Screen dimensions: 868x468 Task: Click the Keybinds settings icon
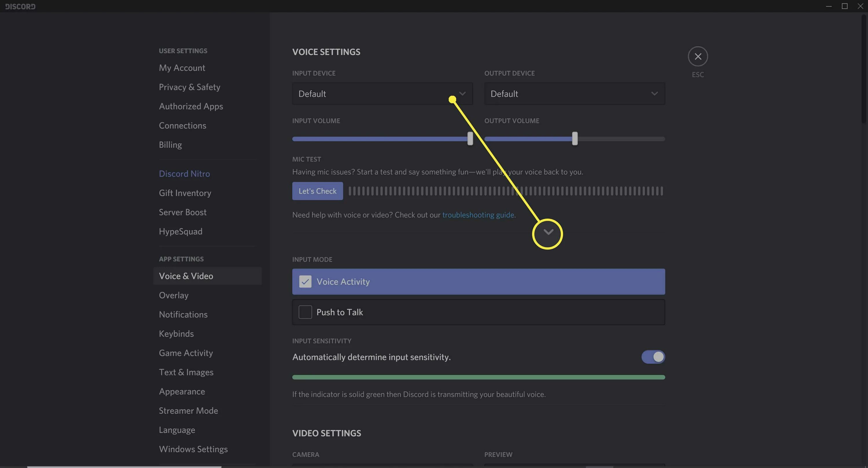tap(176, 333)
